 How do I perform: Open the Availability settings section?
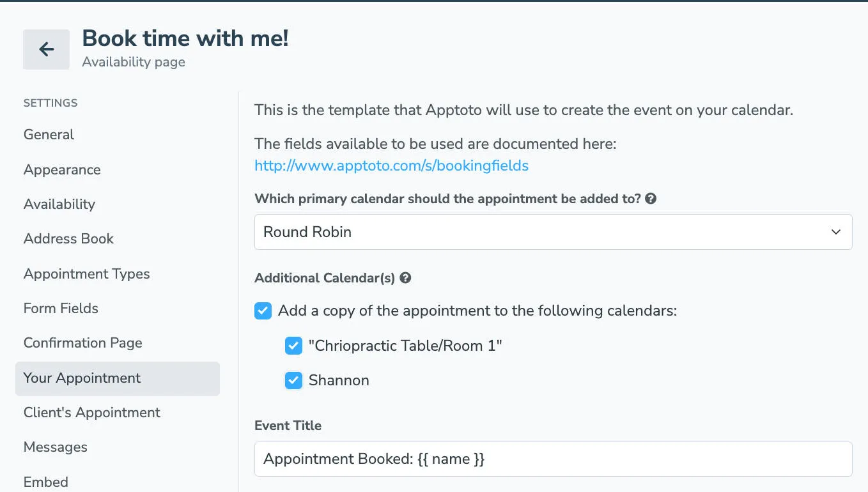[59, 204]
